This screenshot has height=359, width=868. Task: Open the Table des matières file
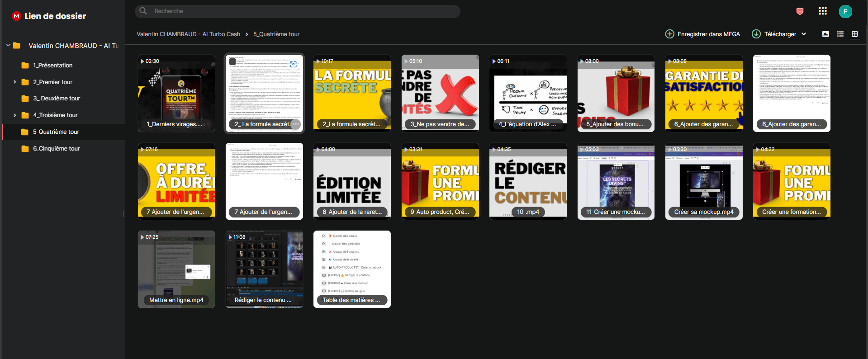[352, 269]
